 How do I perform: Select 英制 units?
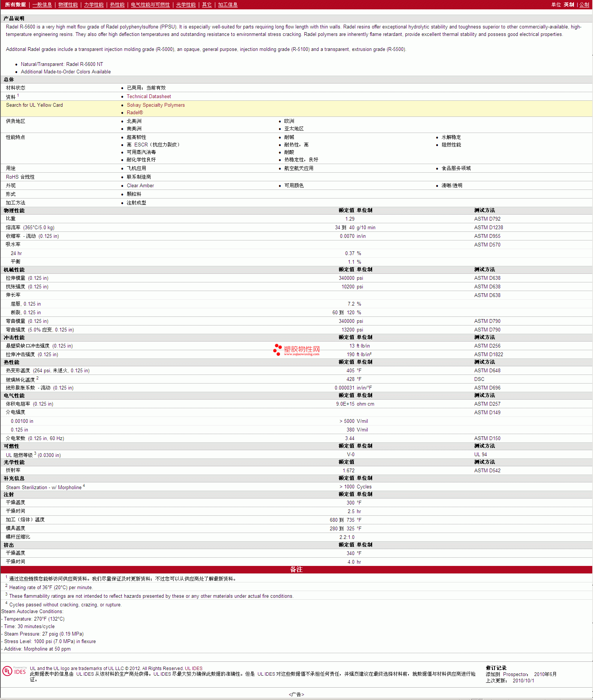tap(569, 4)
